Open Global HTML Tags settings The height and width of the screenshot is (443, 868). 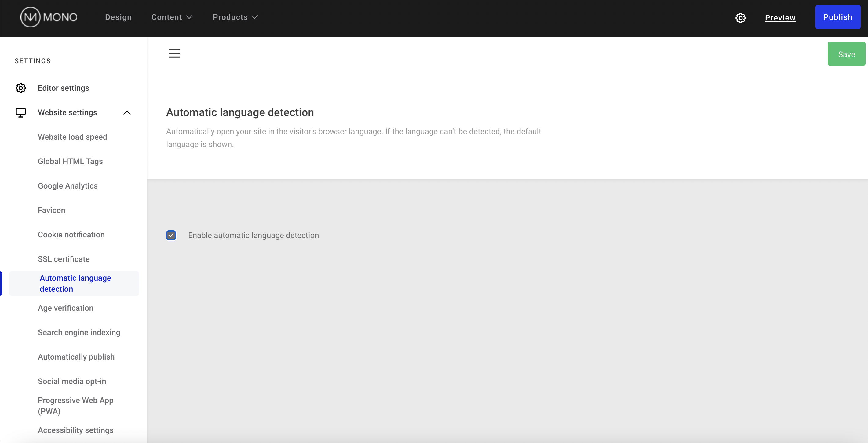tap(70, 162)
